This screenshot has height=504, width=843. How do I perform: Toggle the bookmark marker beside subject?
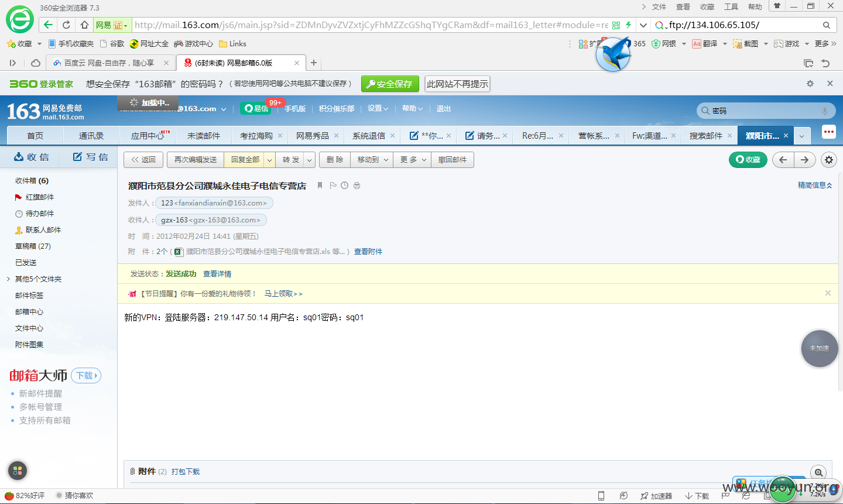[x=320, y=186]
